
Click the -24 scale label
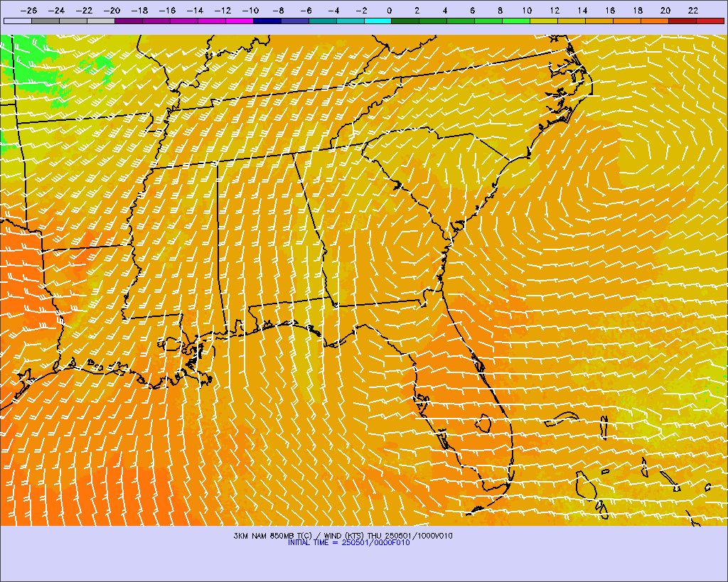point(56,10)
